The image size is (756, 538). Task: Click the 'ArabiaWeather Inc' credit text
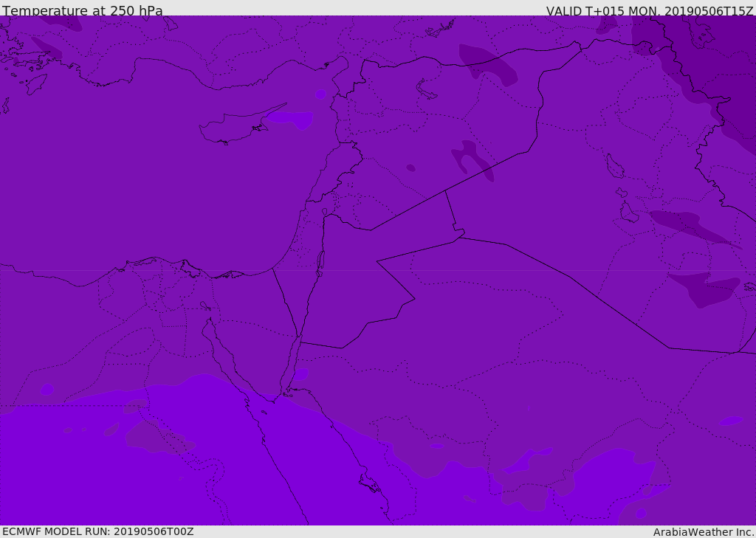[x=703, y=532]
